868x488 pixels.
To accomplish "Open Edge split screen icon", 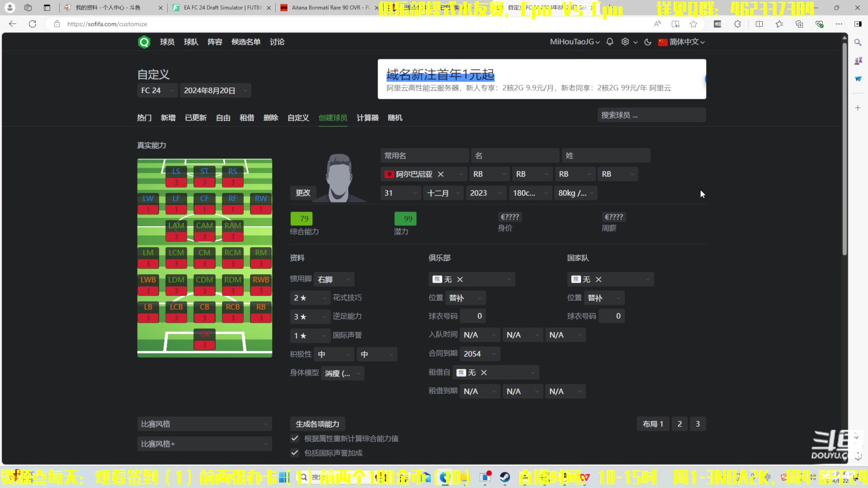I will pyautogui.click(x=759, y=24).
